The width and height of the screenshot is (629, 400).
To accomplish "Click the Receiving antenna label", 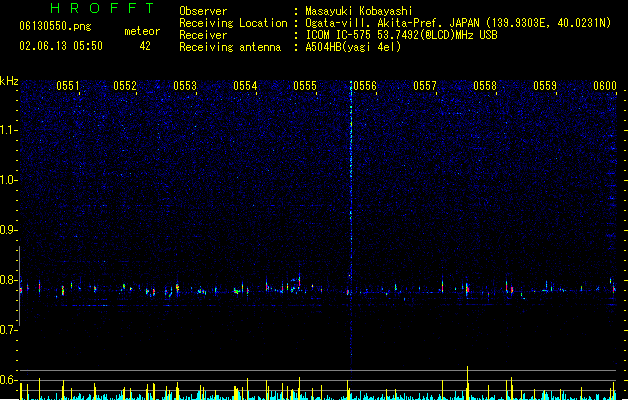I will point(230,47).
